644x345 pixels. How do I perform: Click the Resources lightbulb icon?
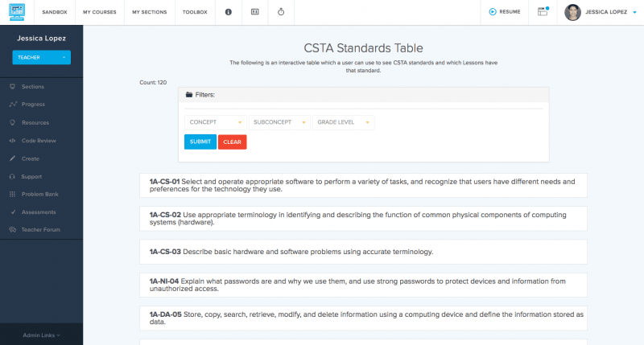pos(13,122)
